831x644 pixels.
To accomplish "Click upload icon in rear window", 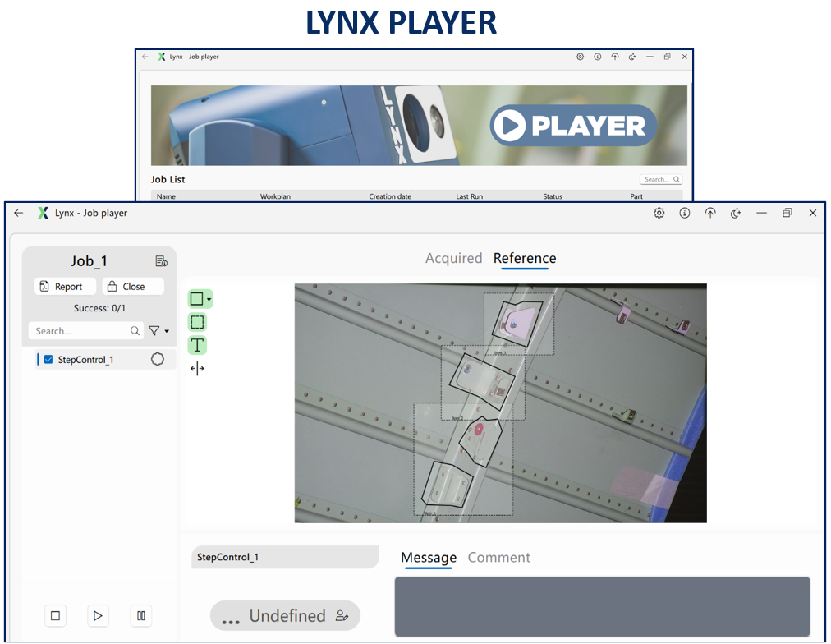I will pyautogui.click(x=615, y=57).
